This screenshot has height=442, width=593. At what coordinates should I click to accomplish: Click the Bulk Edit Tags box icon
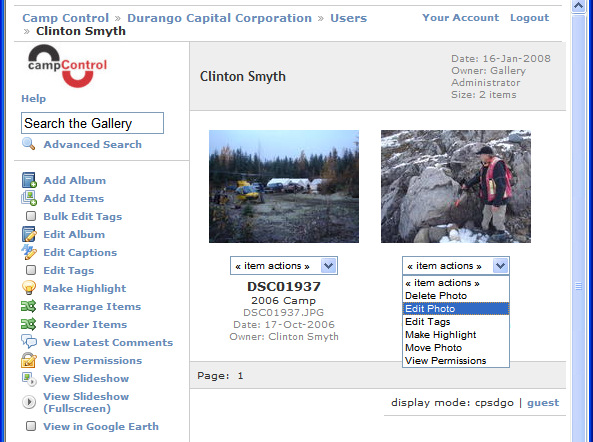pos(31,216)
